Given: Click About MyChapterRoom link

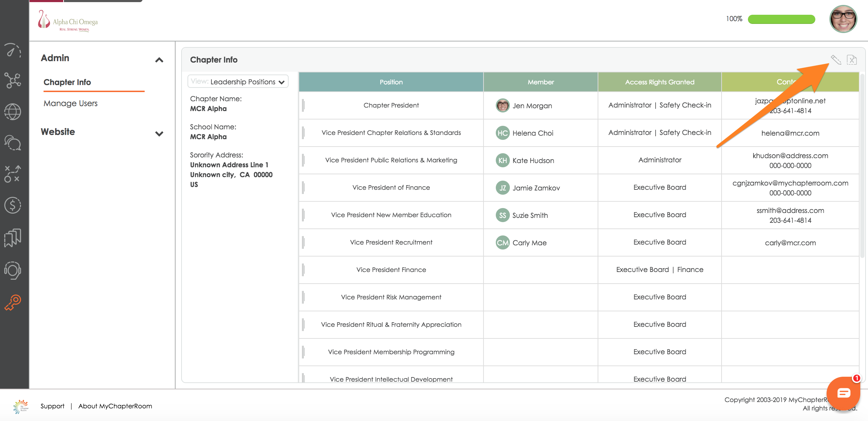Looking at the screenshot, I should [115, 406].
